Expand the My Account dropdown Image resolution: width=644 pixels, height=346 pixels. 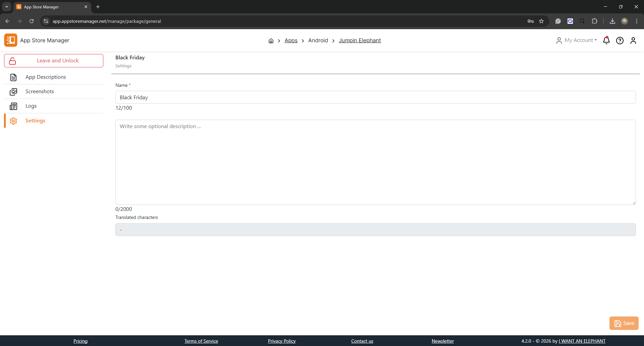577,40
